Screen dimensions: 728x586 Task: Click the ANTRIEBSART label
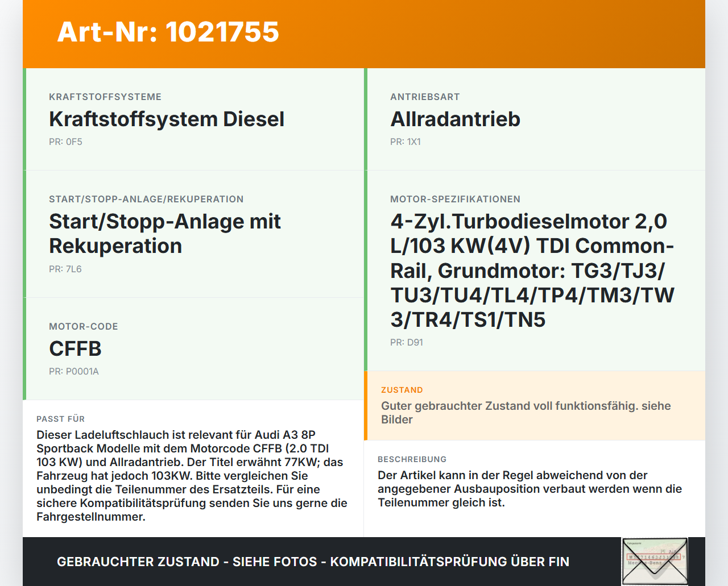425,97
